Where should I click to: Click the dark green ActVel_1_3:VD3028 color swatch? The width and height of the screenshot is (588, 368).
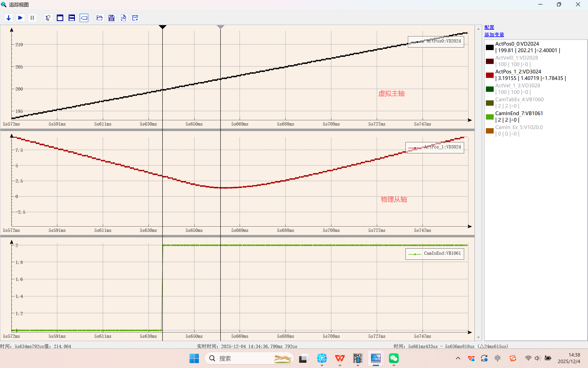click(490, 89)
